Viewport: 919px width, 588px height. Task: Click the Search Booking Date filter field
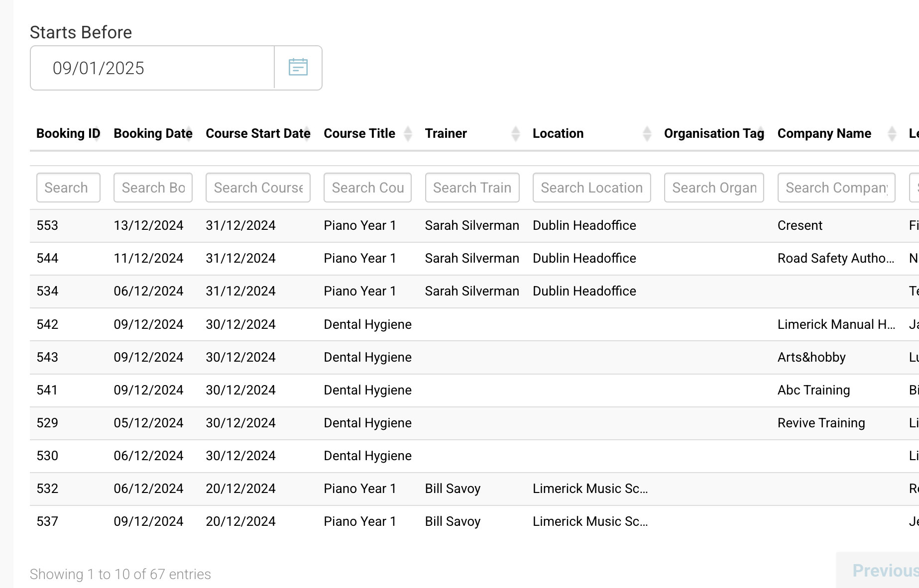point(153,188)
